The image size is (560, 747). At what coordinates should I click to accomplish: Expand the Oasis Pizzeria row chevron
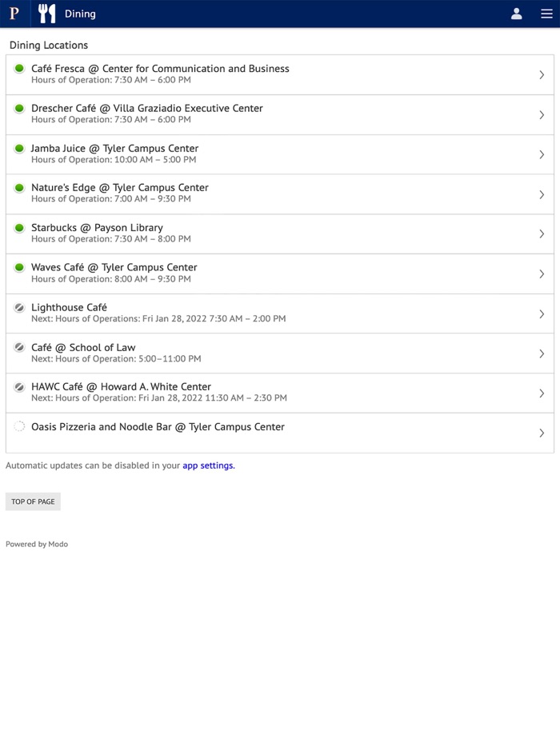pyautogui.click(x=542, y=433)
